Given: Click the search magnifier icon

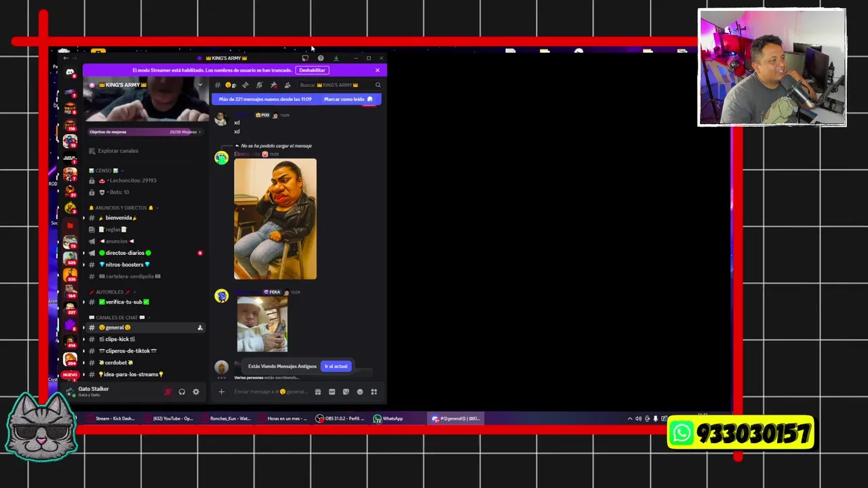Looking at the screenshot, I should [x=378, y=85].
